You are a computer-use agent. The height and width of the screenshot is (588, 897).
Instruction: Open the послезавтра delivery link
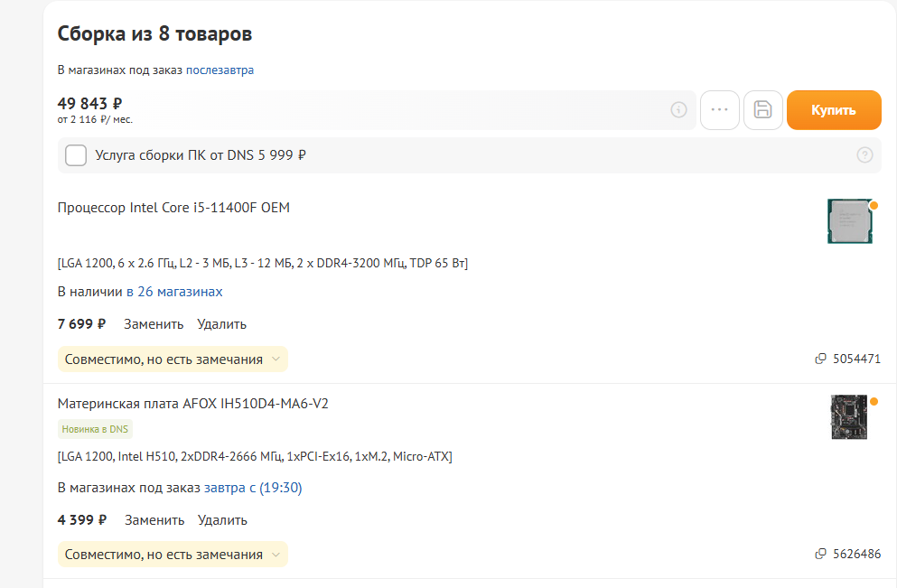[x=220, y=70]
